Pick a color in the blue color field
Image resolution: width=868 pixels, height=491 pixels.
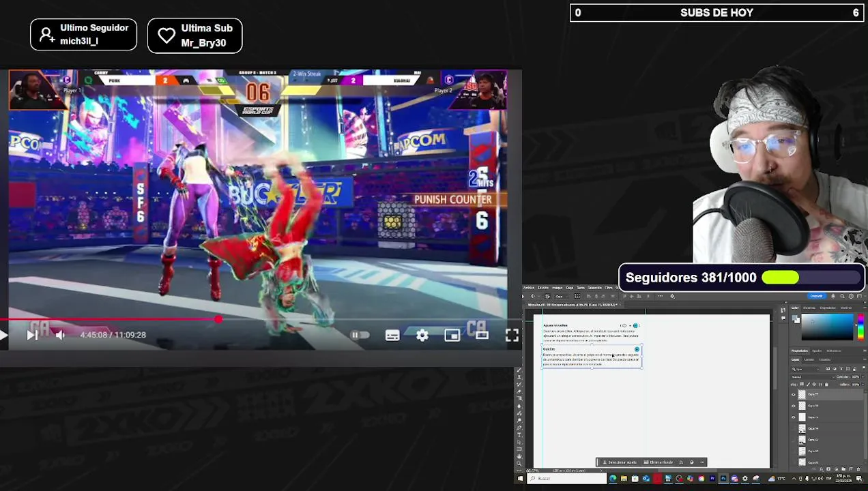pyautogui.click(x=827, y=327)
